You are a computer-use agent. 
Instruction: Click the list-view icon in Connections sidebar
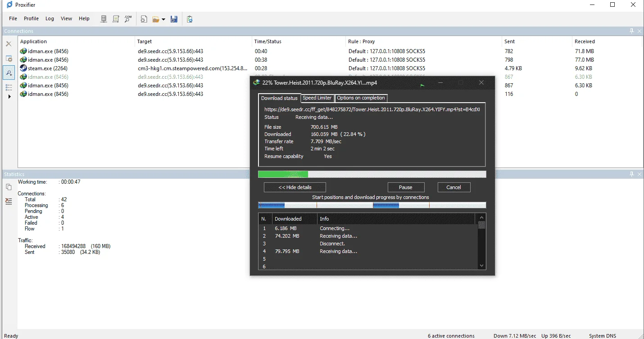coord(9,87)
